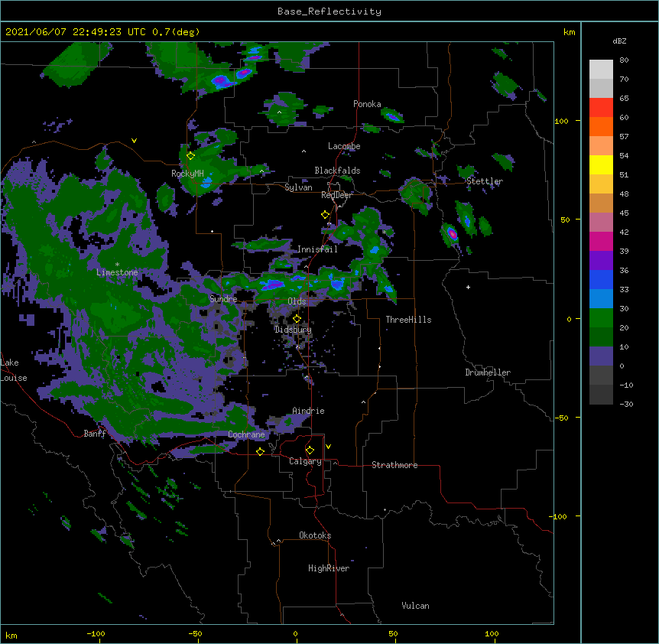Click the 2021/06/07 22:49:23 UTC timestamp
This screenshot has height=644, width=659.
pos(76,32)
